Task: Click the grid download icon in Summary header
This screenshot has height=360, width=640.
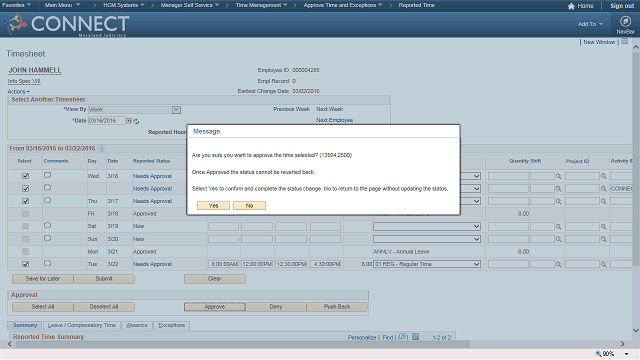Action: 416,337
